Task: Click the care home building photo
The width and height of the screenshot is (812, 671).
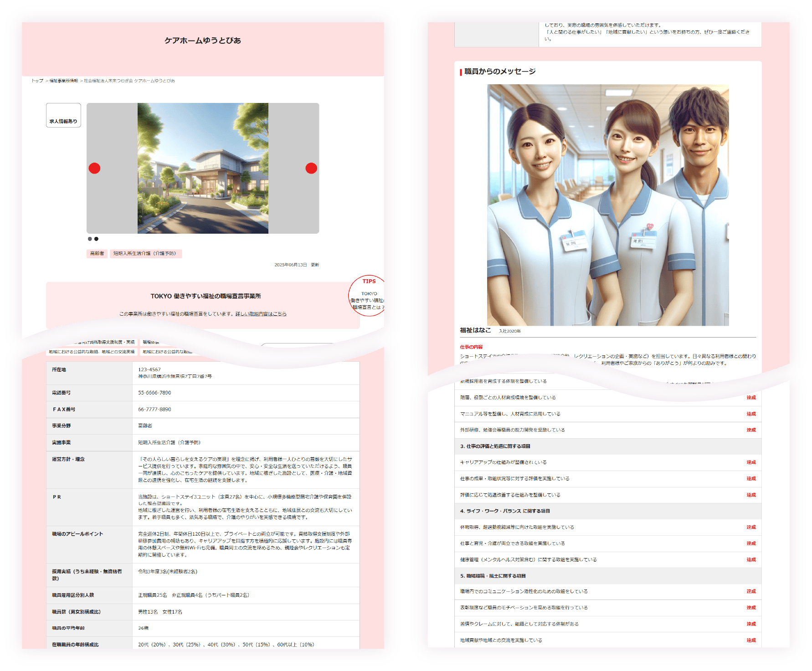Action: pos(203,168)
